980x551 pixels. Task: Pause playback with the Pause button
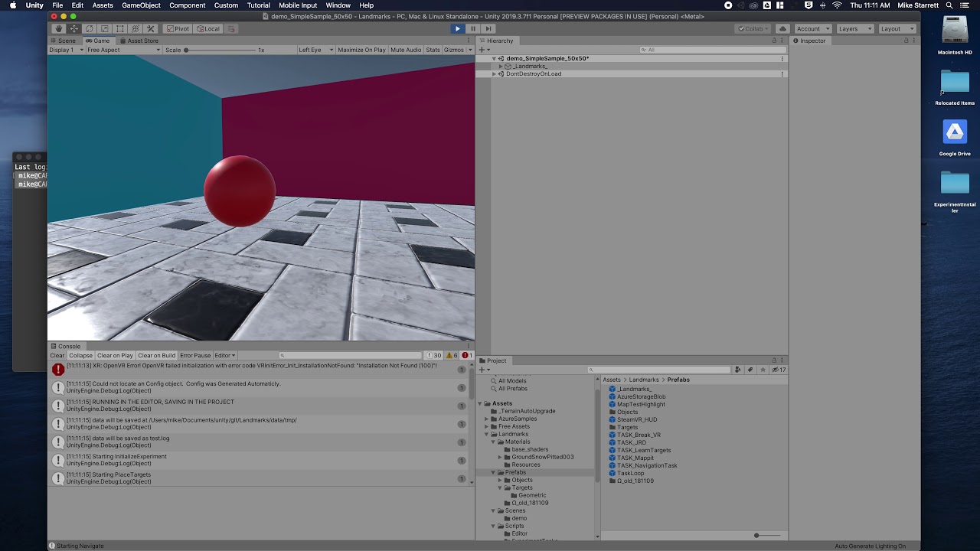tap(472, 28)
